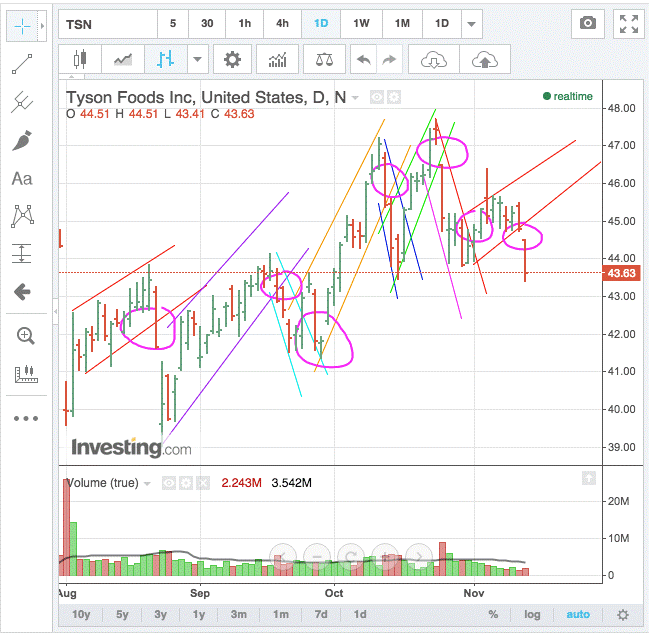
Task: Switch to 1h interval
Action: pyautogui.click(x=245, y=24)
